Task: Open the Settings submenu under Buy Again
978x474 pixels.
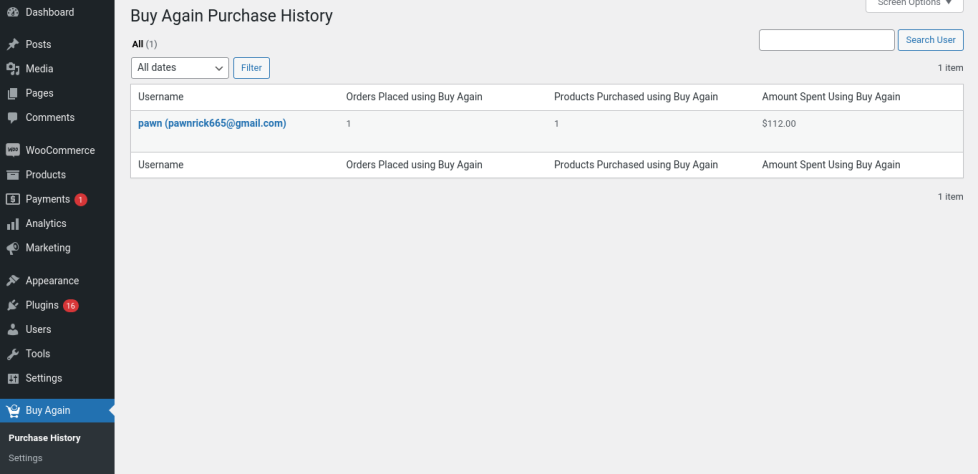Action: point(25,458)
